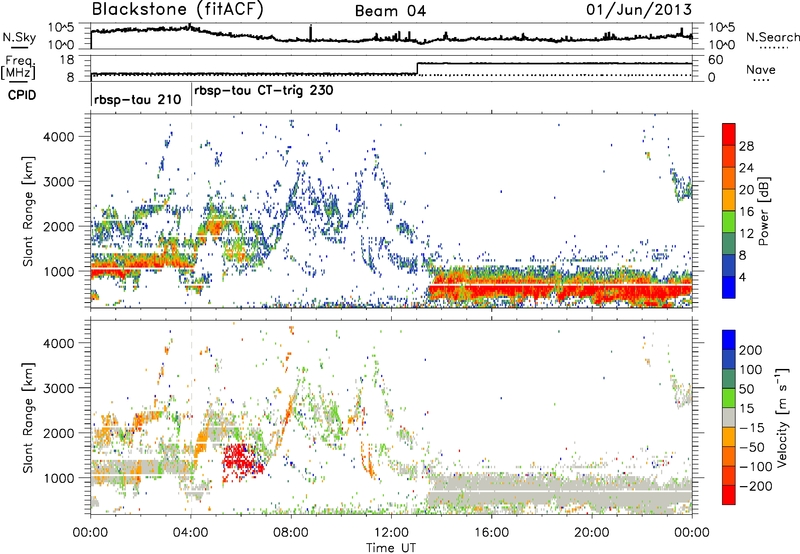Click the 60 tick on Nave axis
Image resolution: width=800 pixels, height=554 pixels.
pyautogui.click(x=716, y=60)
